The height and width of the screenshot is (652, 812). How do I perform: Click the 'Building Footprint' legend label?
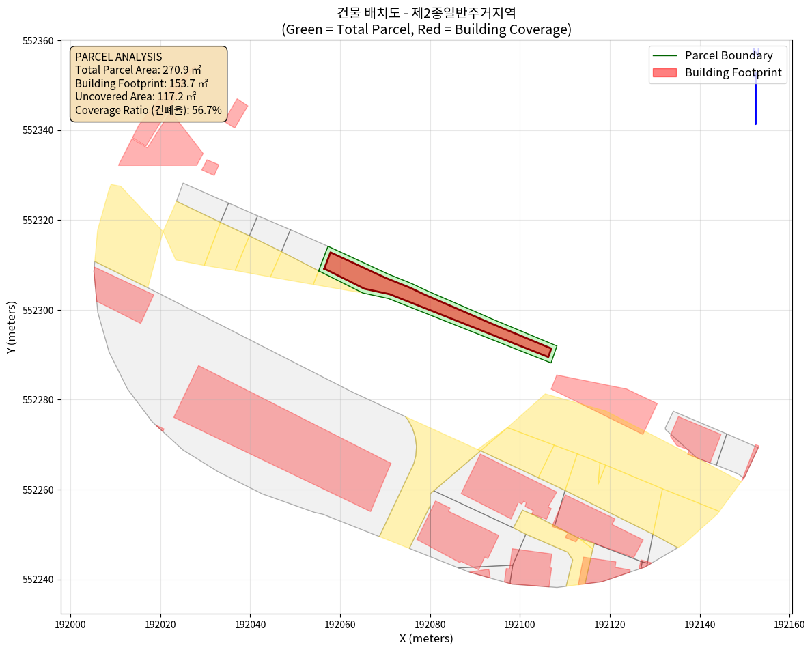pyautogui.click(x=733, y=72)
